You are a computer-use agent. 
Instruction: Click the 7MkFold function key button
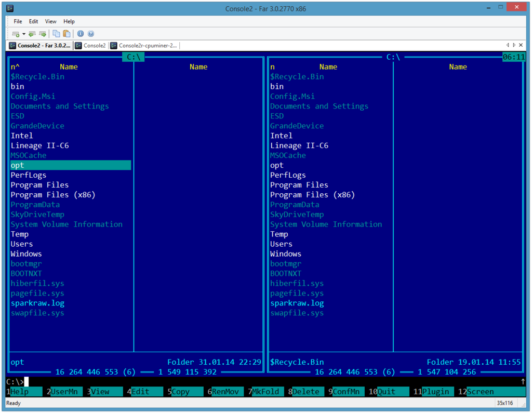(265, 392)
